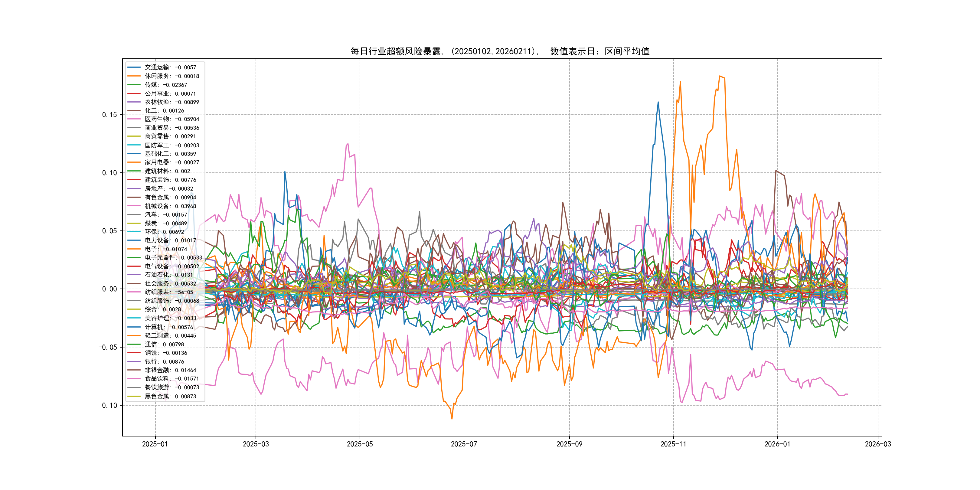Click the 黑色金属 legend line swatch
Viewport: 980px width, 490px height.
[x=134, y=397]
